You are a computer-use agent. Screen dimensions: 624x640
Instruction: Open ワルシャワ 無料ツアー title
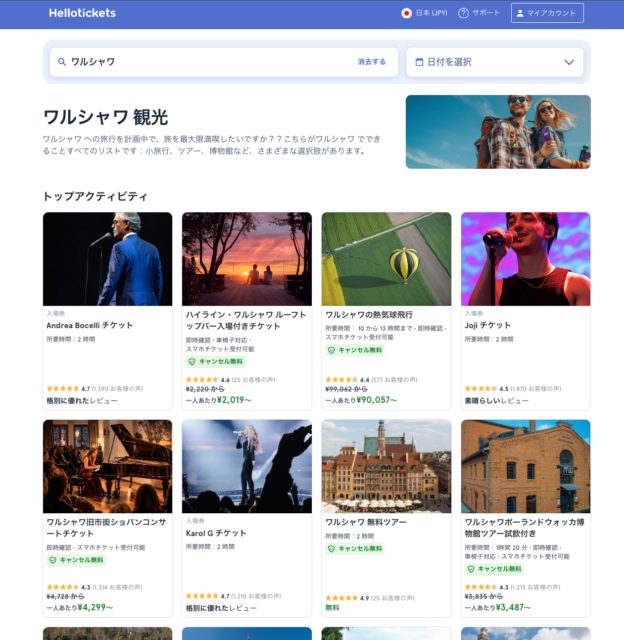(x=366, y=522)
